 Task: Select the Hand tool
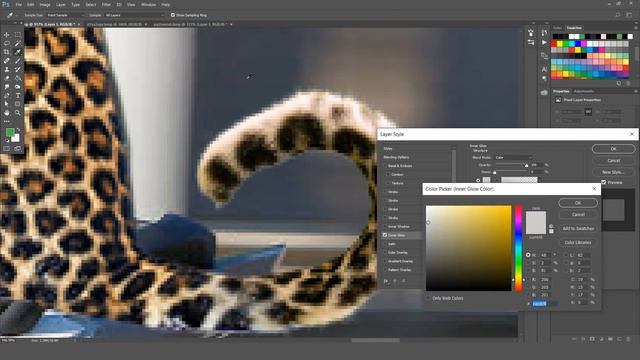click(x=7, y=113)
